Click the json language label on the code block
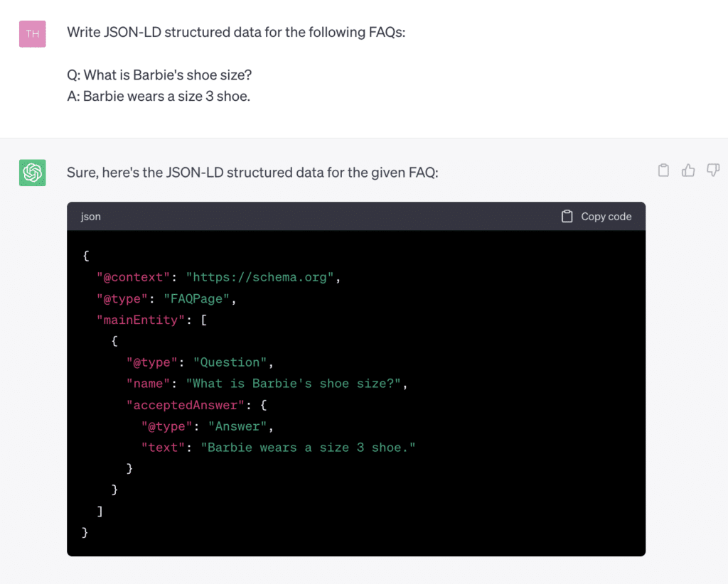Screen dimensions: 728x584 coord(90,216)
